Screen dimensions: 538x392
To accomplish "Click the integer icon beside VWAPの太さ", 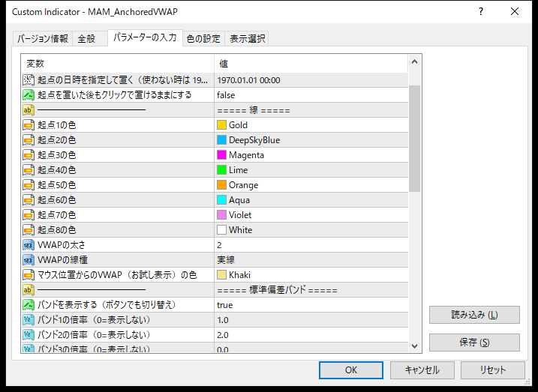I will click(29, 245).
